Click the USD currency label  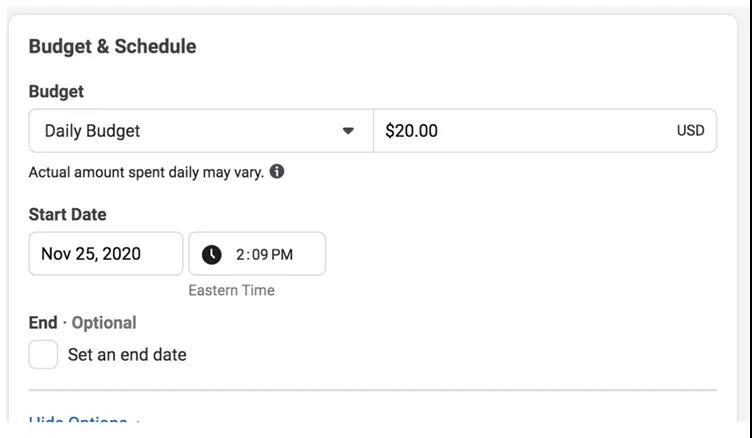coord(690,131)
